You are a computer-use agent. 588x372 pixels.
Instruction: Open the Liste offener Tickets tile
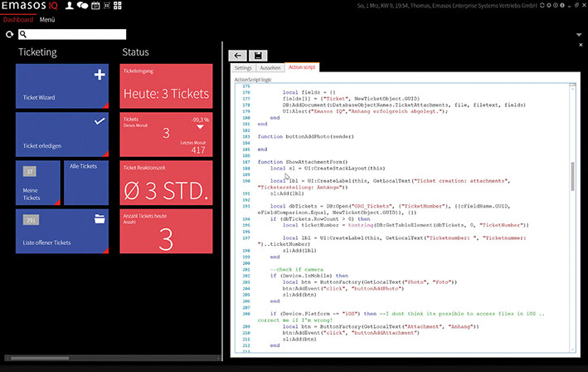[62, 231]
